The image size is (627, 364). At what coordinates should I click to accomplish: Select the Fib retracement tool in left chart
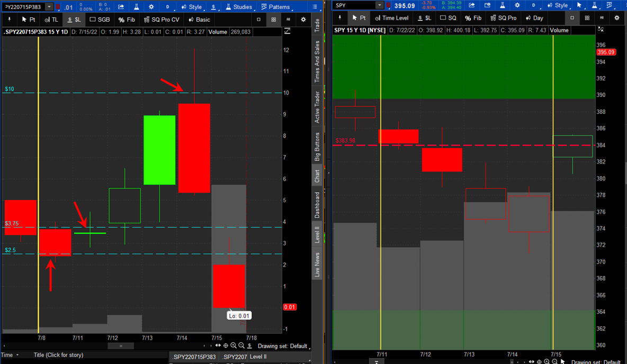coord(127,19)
